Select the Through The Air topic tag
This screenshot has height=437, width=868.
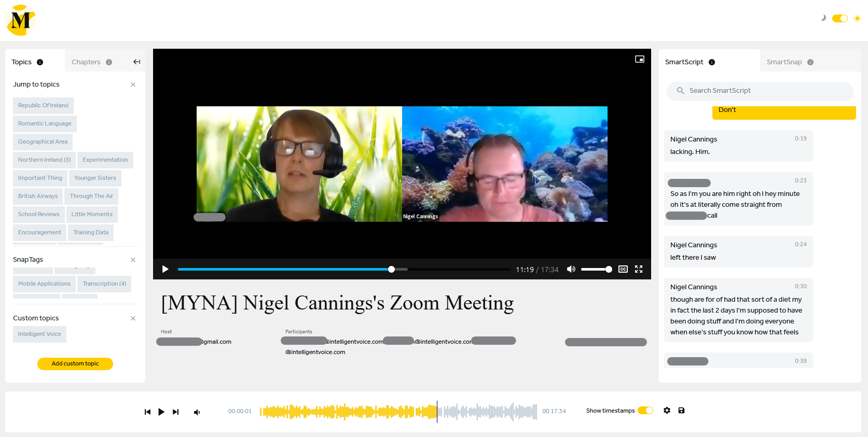(91, 196)
